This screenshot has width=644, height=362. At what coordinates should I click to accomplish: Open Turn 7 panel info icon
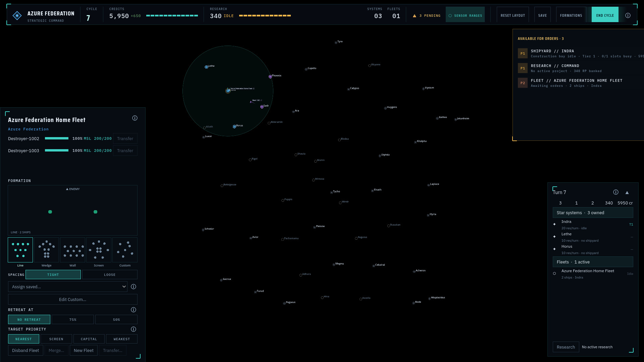tap(616, 192)
